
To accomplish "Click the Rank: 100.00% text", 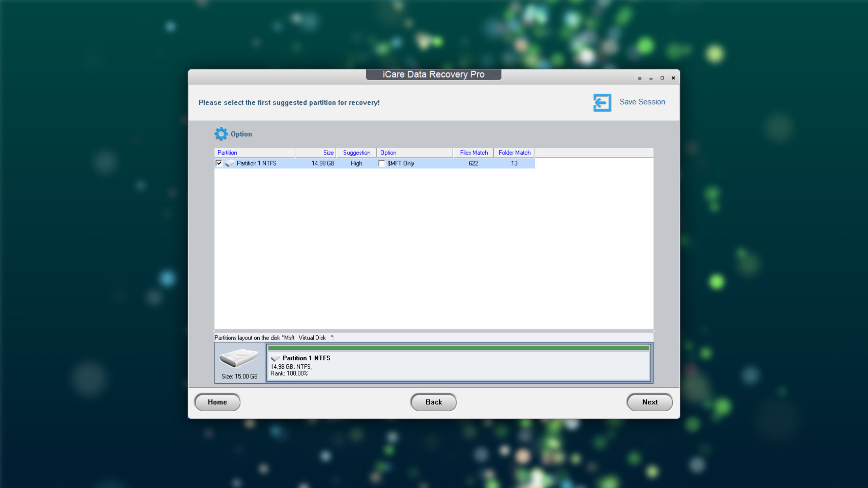I will coord(289,373).
